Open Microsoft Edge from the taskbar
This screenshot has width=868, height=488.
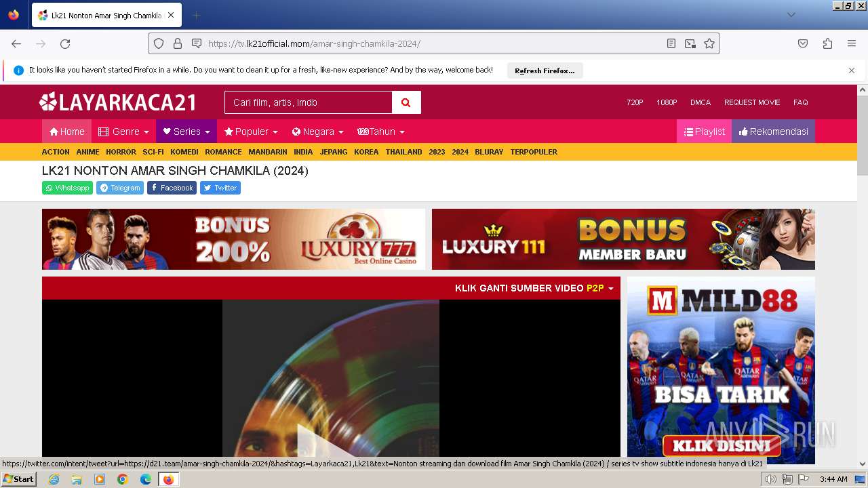pos(146,479)
